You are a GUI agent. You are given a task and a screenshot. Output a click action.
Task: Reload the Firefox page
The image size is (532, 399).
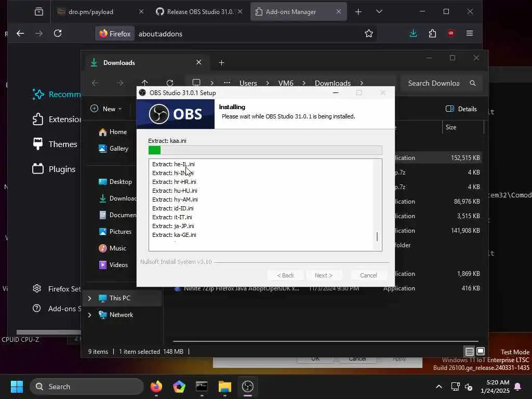(58, 33)
